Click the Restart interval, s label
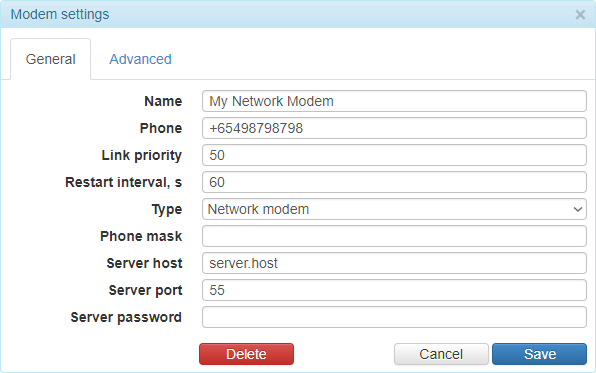 124,183
